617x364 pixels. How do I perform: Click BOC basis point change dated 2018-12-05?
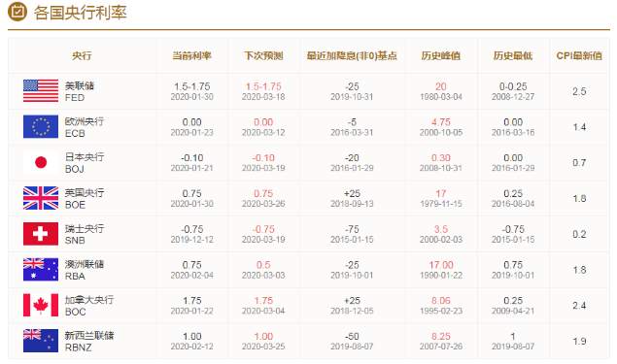pos(352,306)
